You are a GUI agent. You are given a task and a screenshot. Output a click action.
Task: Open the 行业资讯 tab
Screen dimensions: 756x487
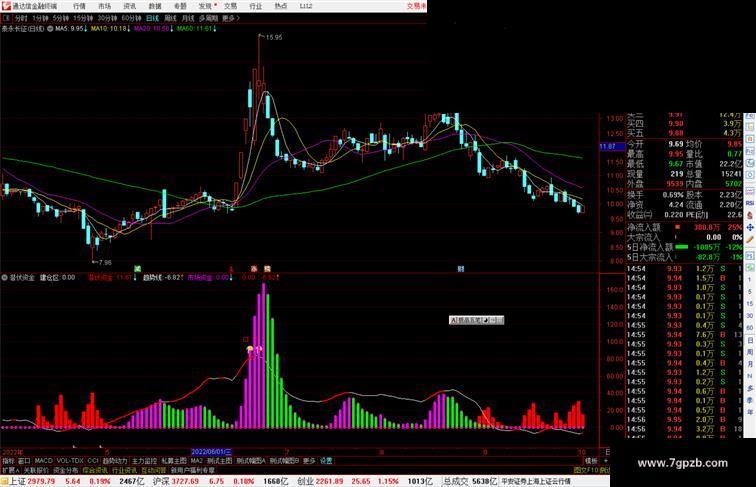coord(124,470)
